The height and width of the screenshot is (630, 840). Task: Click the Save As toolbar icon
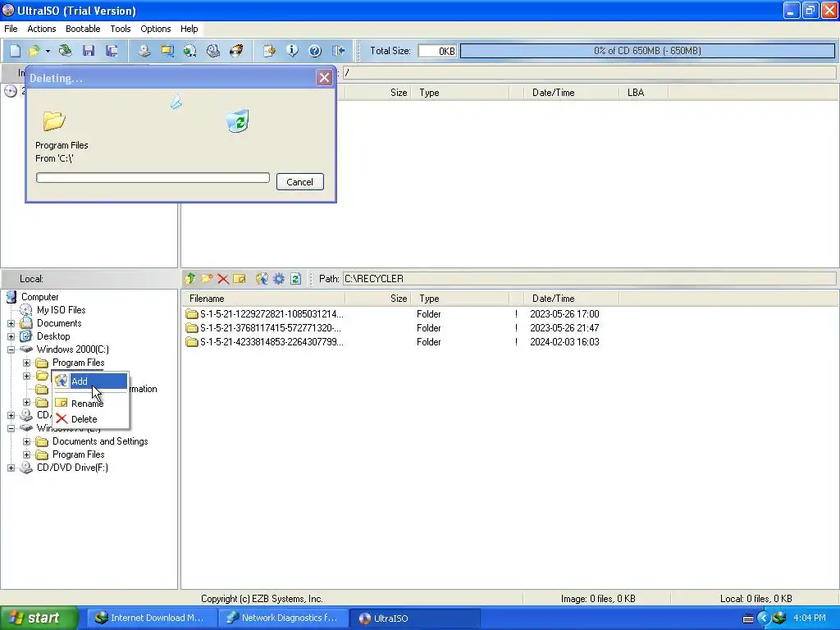pyautogui.click(x=112, y=51)
